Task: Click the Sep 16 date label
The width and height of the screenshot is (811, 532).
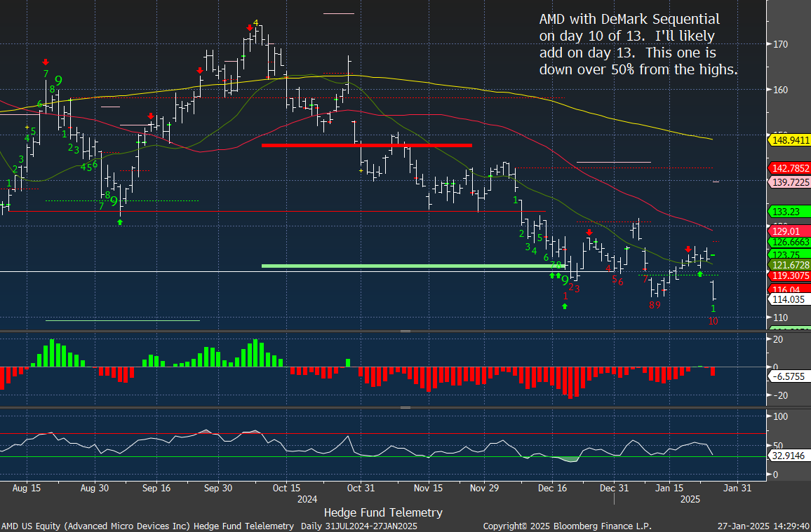Action: pyautogui.click(x=156, y=488)
